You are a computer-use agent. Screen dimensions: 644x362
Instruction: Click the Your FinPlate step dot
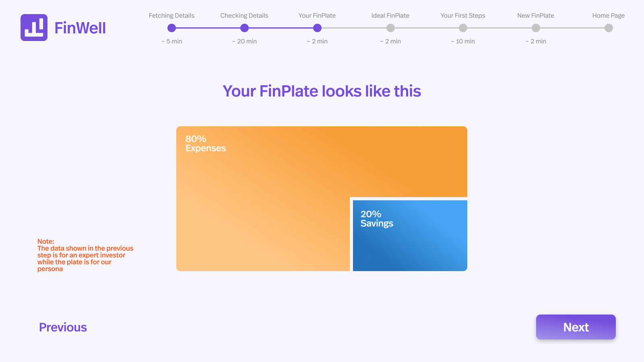317,28
